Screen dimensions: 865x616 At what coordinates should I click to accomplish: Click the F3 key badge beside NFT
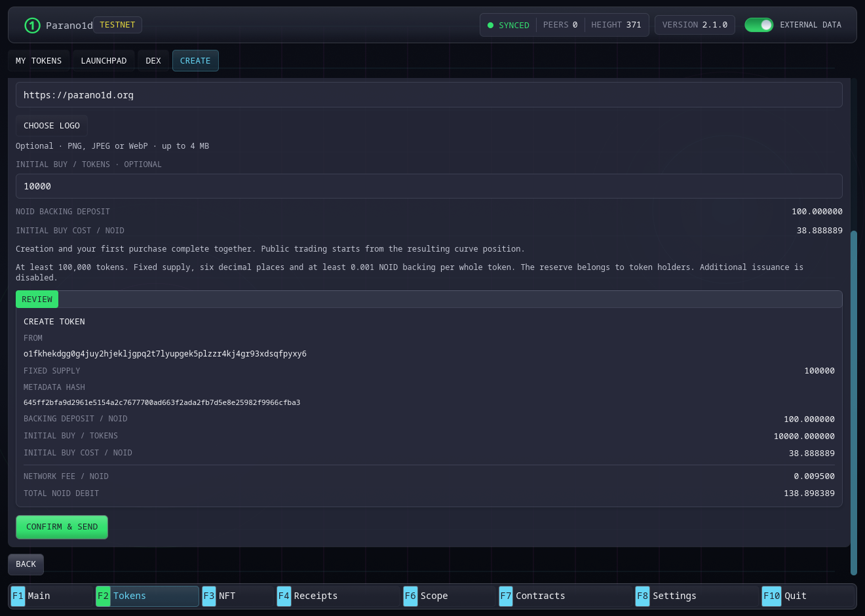coord(209,596)
